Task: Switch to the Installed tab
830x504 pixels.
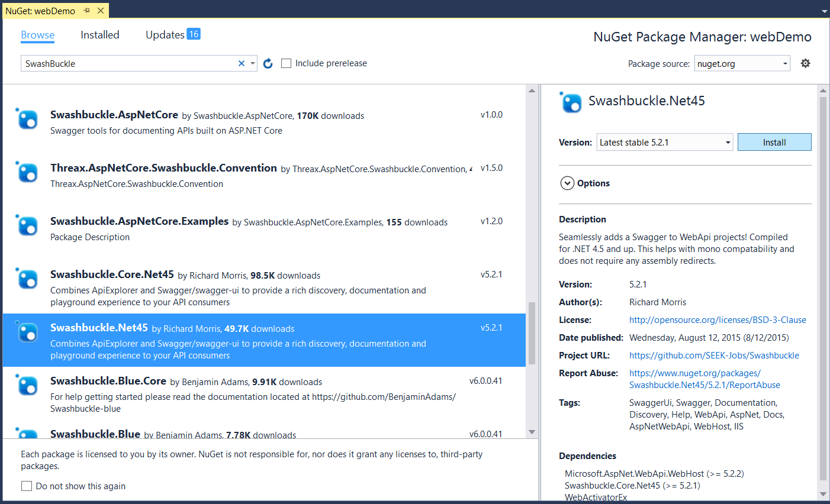Action: pos(100,35)
